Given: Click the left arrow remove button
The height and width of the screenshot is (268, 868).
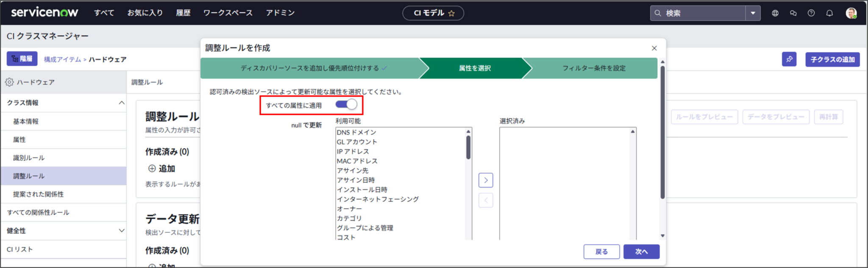Looking at the screenshot, I should [486, 200].
